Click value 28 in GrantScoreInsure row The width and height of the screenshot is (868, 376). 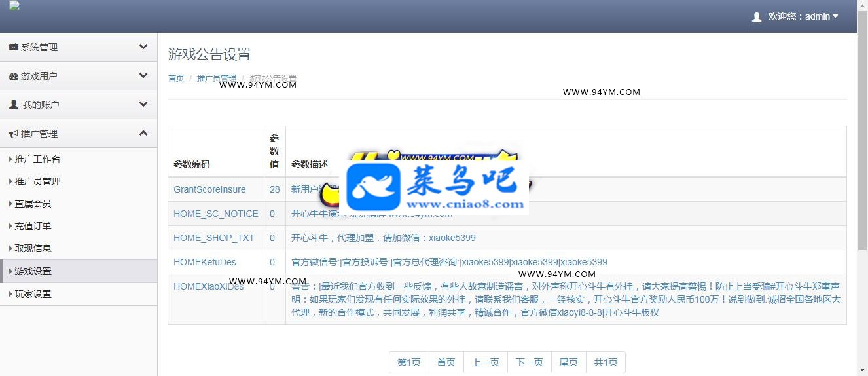click(275, 189)
